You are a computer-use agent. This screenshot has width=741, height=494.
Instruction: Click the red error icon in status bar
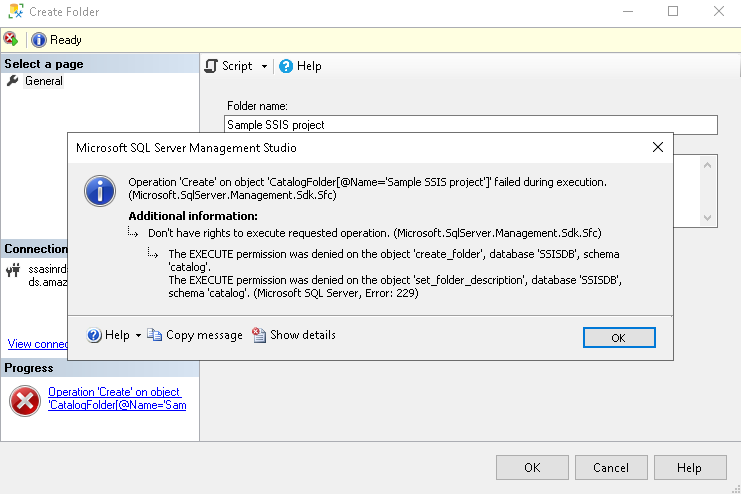(10, 39)
